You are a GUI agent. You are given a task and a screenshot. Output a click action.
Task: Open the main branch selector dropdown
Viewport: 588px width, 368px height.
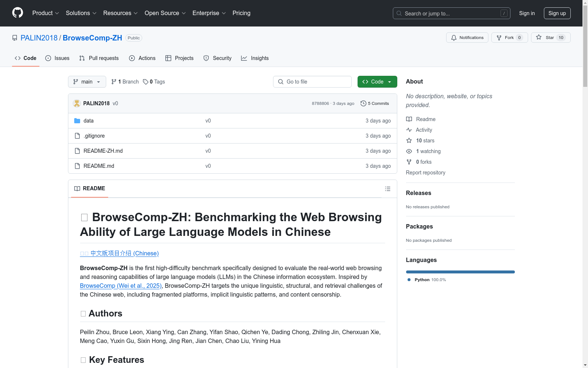tap(87, 82)
